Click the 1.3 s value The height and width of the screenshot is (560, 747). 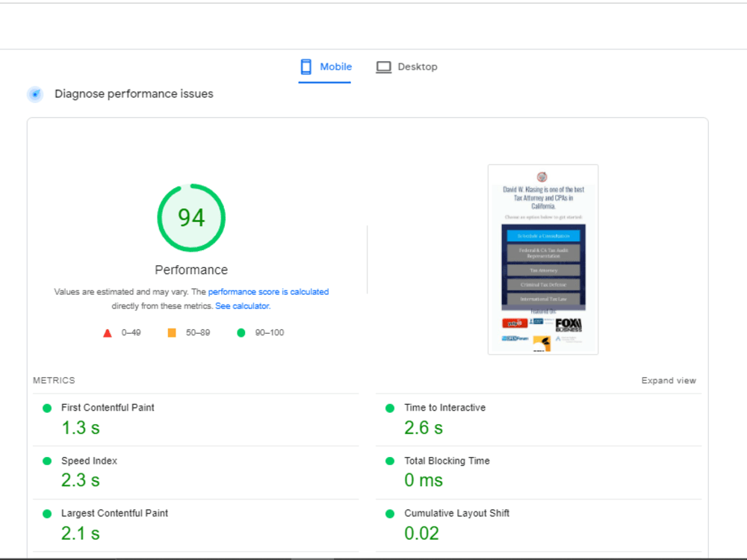pyautogui.click(x=81, y=428)
